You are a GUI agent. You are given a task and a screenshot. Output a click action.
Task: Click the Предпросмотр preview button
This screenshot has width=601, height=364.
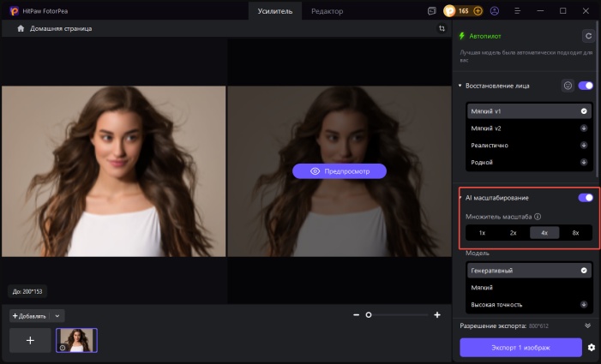pos(340,171)
